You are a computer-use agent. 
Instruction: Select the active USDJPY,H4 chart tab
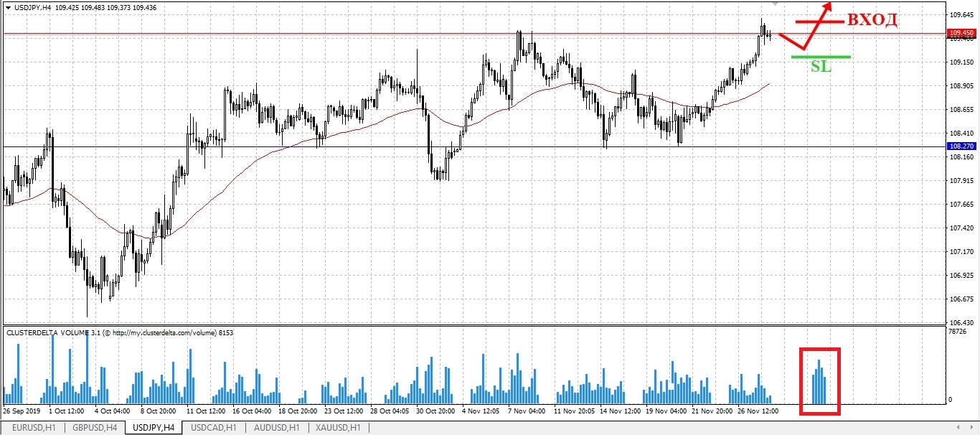pos(153,428)
